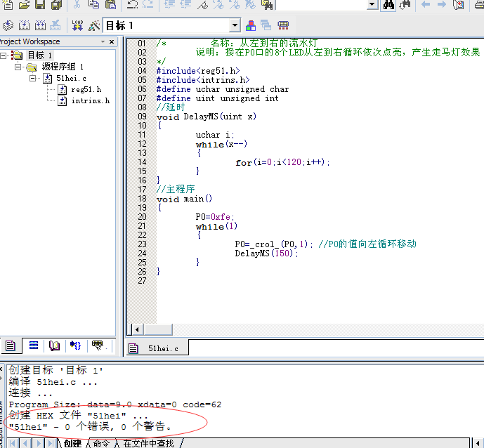The width and height of the screenshot is (484, 448).
Task: Jump to last output tab with arrow
Action: [51, 444]
